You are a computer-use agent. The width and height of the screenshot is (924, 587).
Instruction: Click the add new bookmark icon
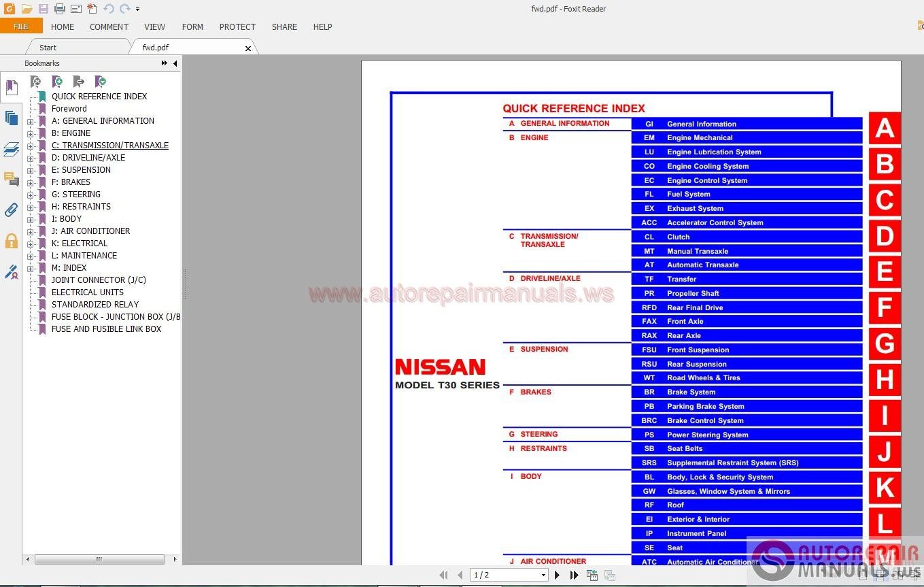pos(57,82)
